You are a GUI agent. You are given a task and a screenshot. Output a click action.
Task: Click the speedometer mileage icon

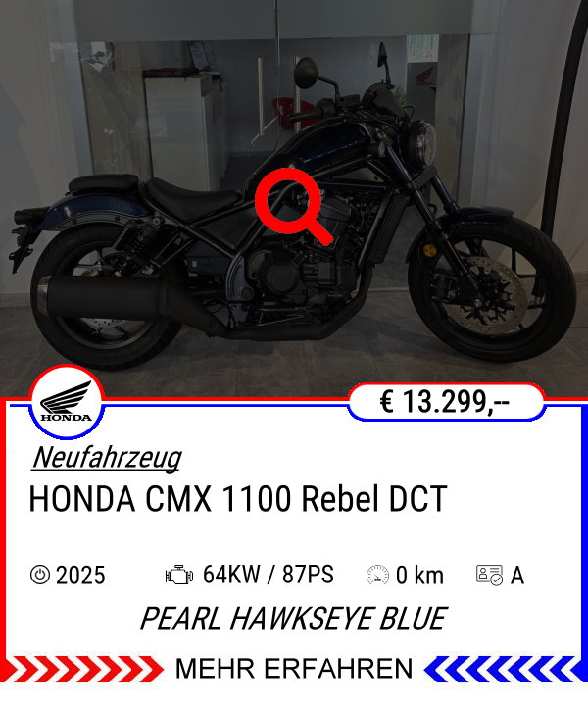tap(377, 575)
